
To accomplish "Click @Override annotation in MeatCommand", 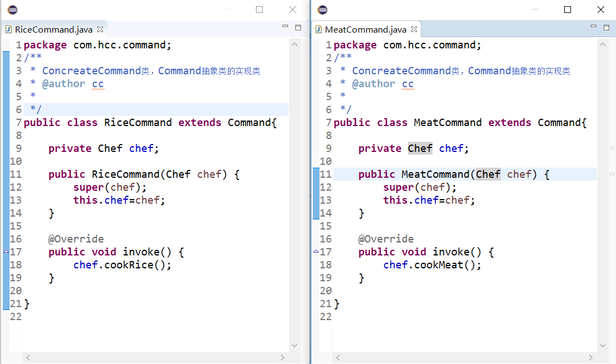I will click(x=386, y=239).
